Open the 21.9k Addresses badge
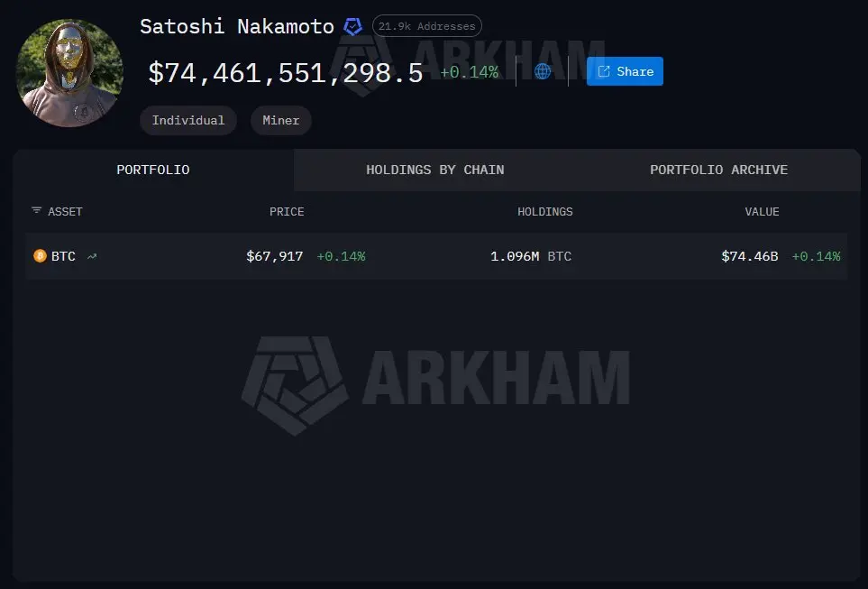The image size is (868, 589). [427, 26]
